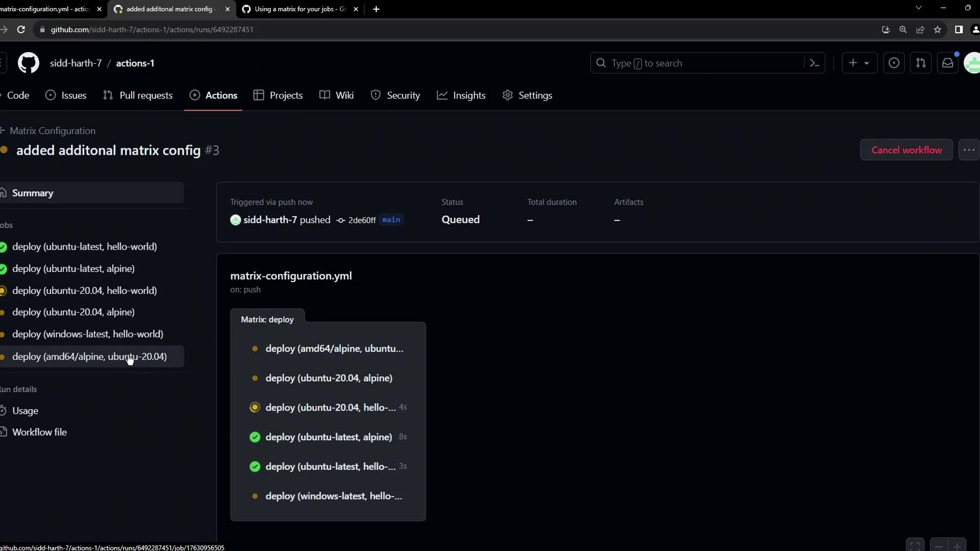Open the run options three-dot menu
Viewport: 980px width, 551px height.
click(969, 150)
